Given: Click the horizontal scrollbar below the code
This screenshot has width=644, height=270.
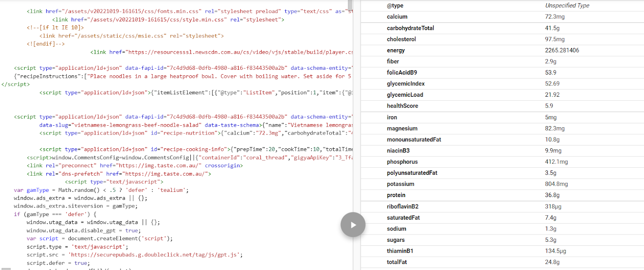Looking at the screenshot, I should tap(5, 268).
